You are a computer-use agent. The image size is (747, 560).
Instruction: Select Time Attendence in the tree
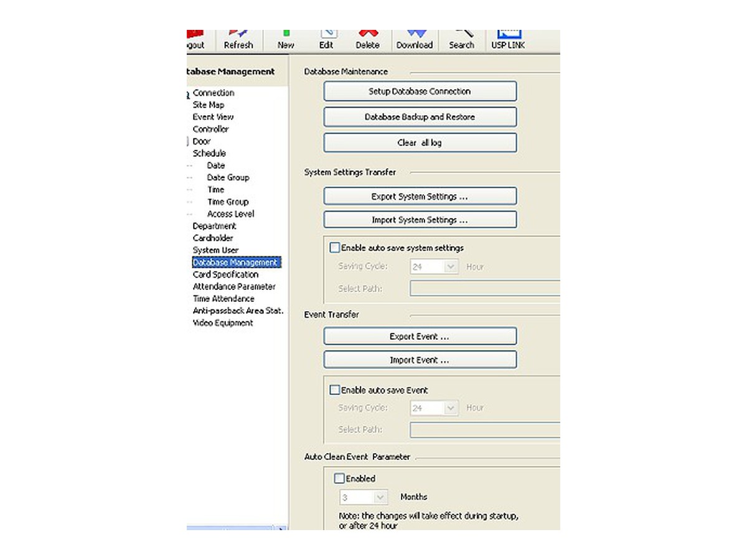point(223,299)
